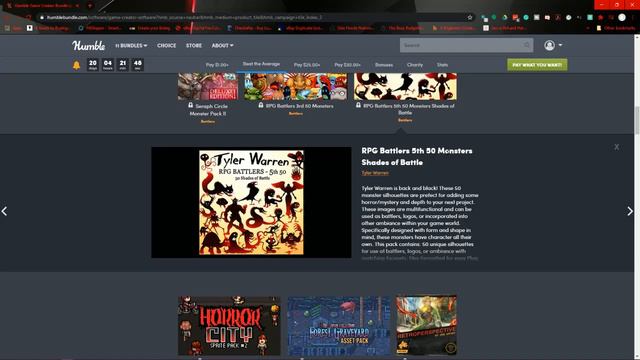Click the minutes countdown box
The height and width of the screenshot is (360, 640).
tap(123, 64)
